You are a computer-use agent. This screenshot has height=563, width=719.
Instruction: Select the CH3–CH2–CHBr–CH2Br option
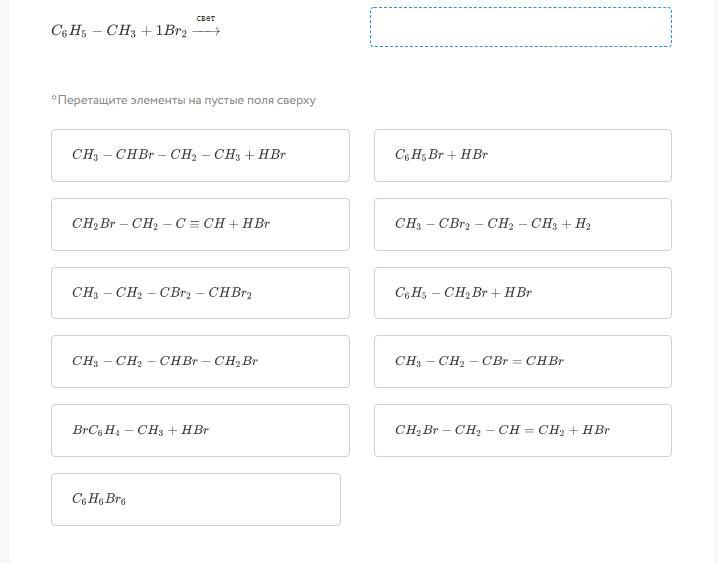pyautogui.click(x=200, y=361)
